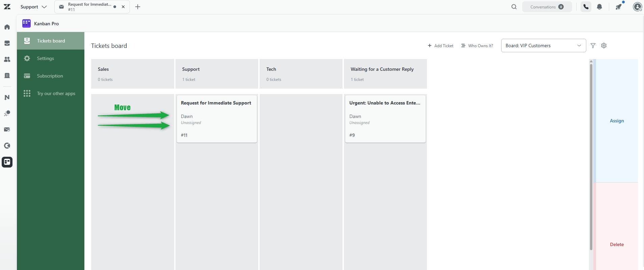Open the board filter funnel icon
Screen dimensions: 644x270
tap(593, 46)
